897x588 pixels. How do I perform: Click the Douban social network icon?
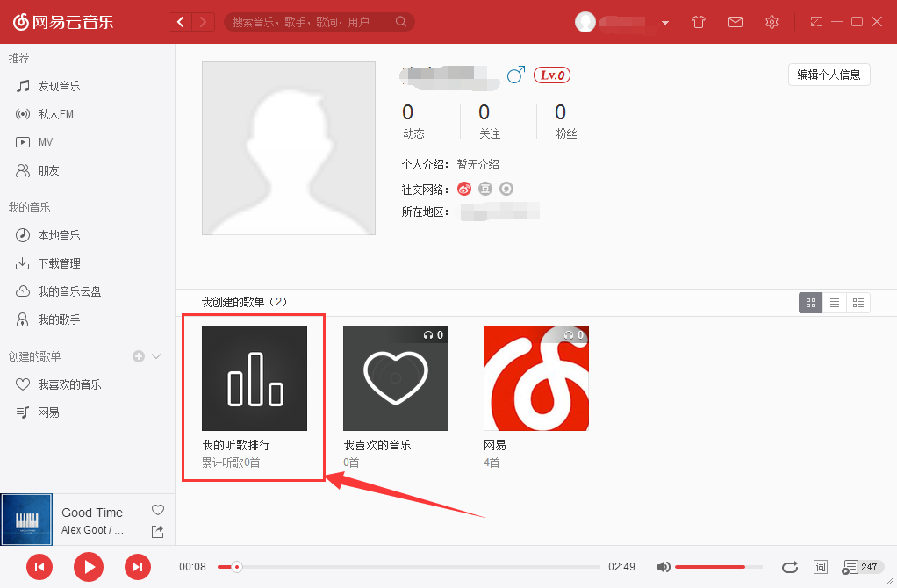pos(484,188)
